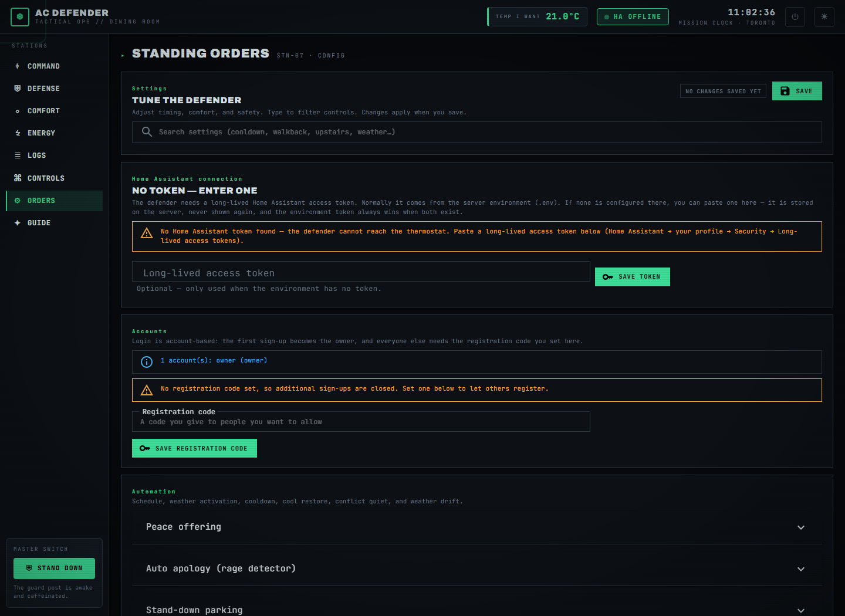This screenshot has height=616, width=845.
Task: Open the Energy station
Action: [54, 133]
